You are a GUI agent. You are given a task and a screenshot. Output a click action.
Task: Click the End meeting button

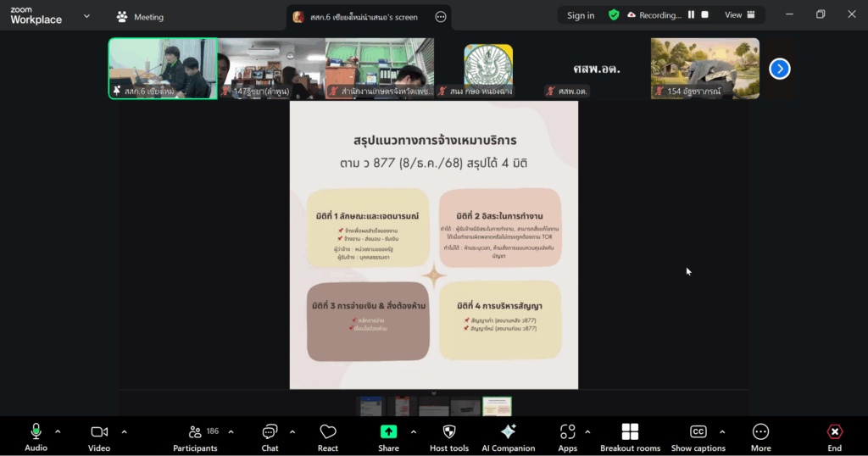[834, 433]
